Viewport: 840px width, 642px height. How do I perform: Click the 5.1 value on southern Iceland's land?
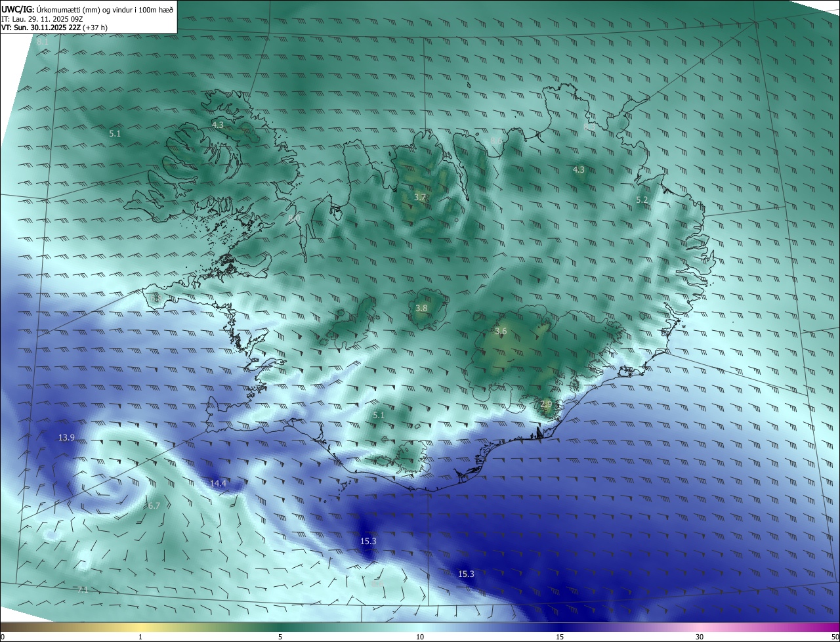pos(379,416)
